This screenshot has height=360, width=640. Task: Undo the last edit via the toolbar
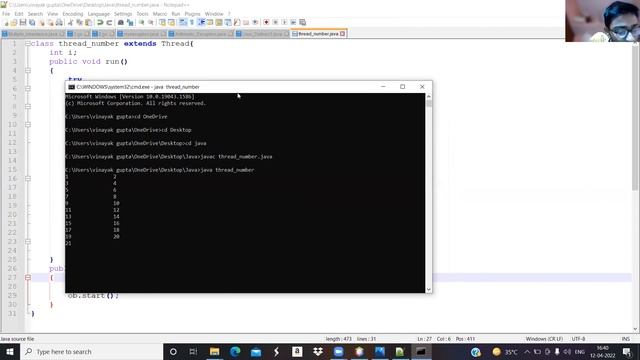(x=100, y=22)
